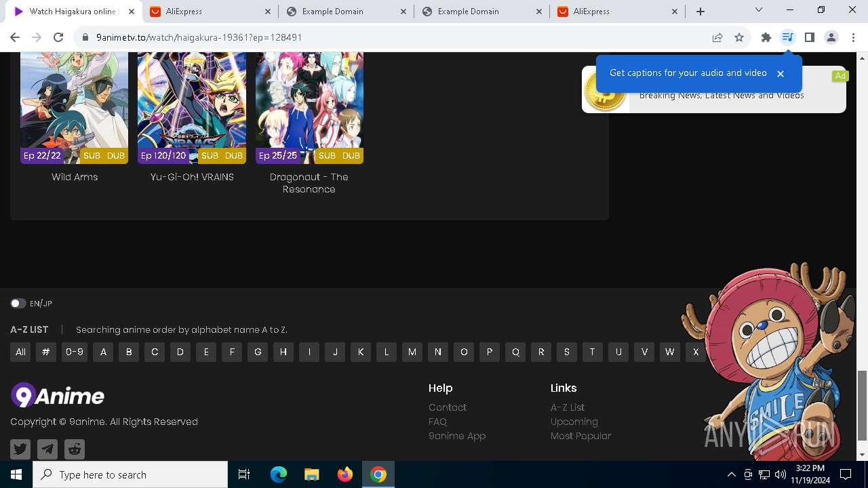Screen dimensions: 868x488
Task: Open the volume icon in system tray
Action: tap(780, 474)
